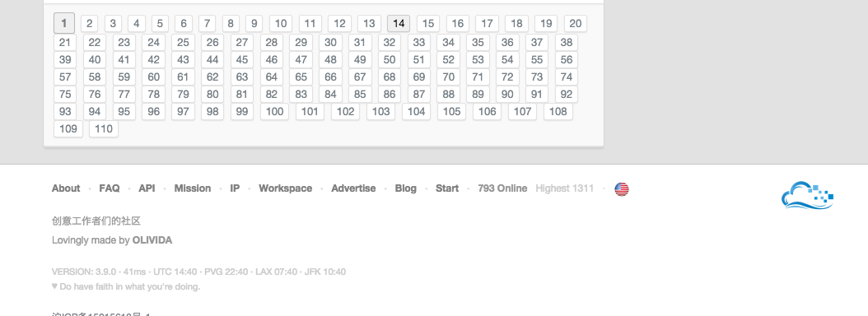Jump to page 96
The width and height of the screenshot is (868, 316).
click(153, 112)
